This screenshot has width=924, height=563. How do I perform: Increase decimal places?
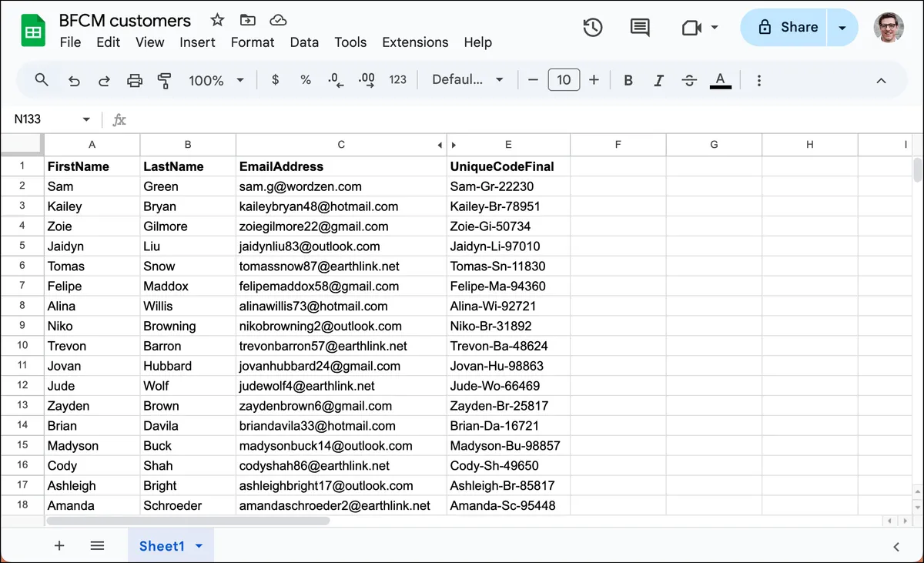(x=367, y=80)
